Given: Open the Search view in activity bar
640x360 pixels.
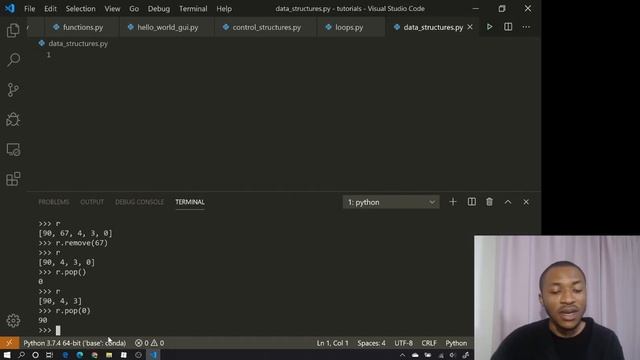Looking at the screenshot, I should (13, 60).
